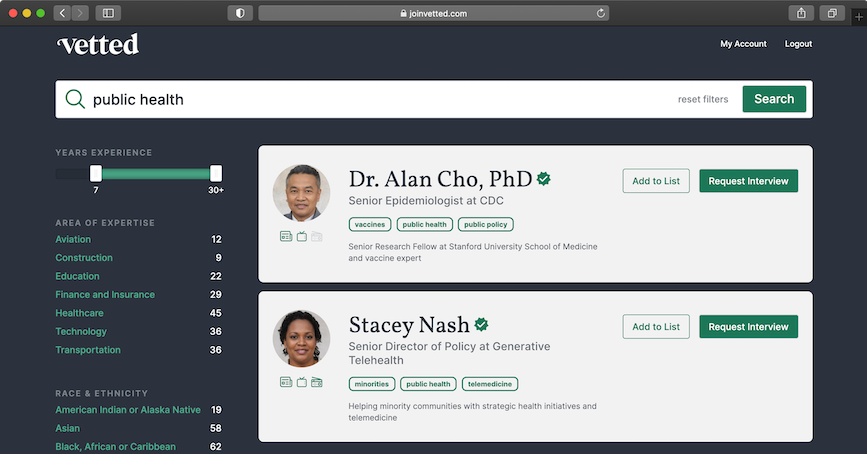This screenshot has height=454, width=867.
Task: Filter by Asian race and ethnicity
Action: coord(67,428)
